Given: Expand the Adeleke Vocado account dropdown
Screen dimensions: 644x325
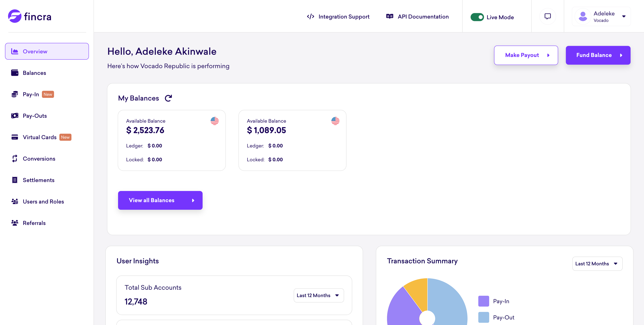Looking at the screenshot, I should [624, 17].
